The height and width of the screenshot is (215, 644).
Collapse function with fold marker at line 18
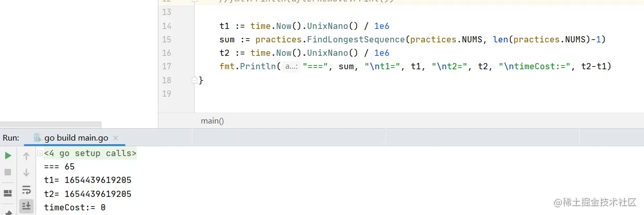coord(195,80)
